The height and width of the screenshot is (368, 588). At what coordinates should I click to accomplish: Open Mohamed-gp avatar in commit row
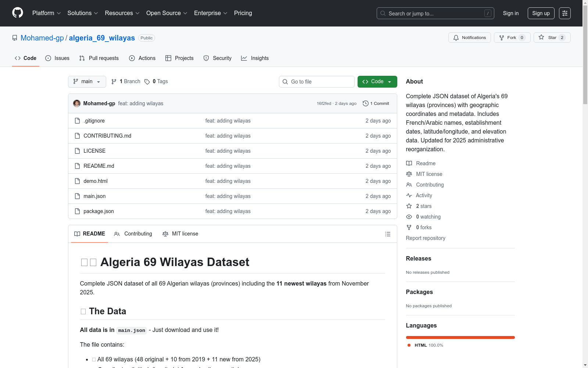tap(77, 103)
